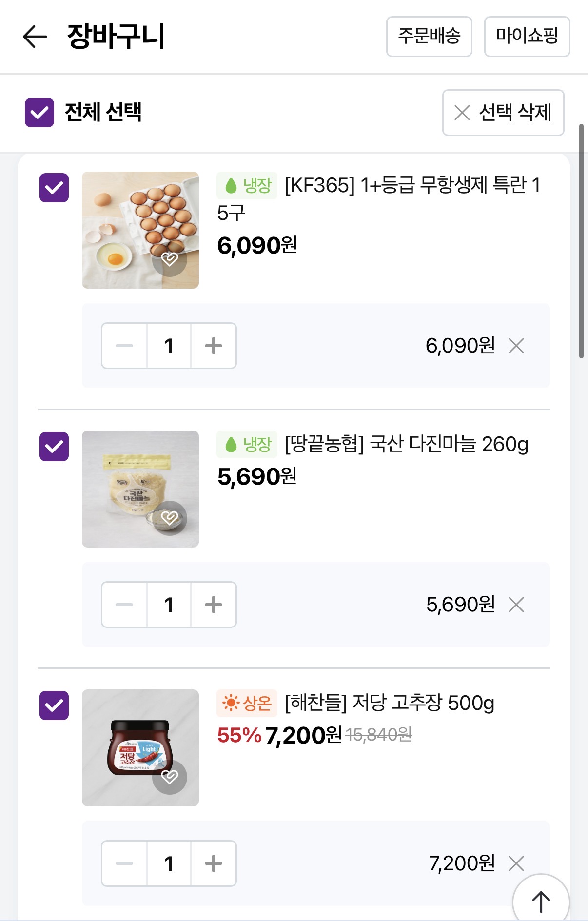Increase garlic quantity with the plus button

point(214,605)
